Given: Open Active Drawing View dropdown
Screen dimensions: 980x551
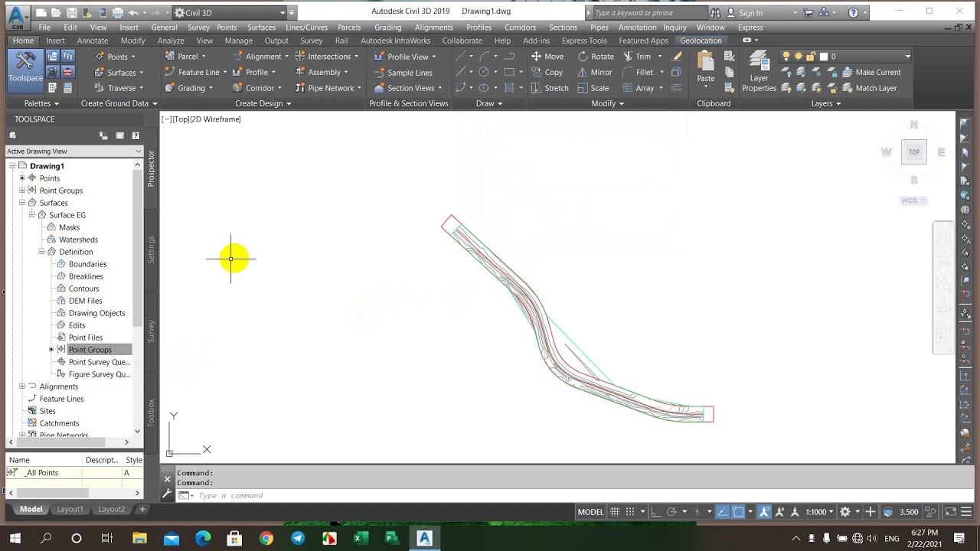Looking at the screenshot, I should coord(73,151).
